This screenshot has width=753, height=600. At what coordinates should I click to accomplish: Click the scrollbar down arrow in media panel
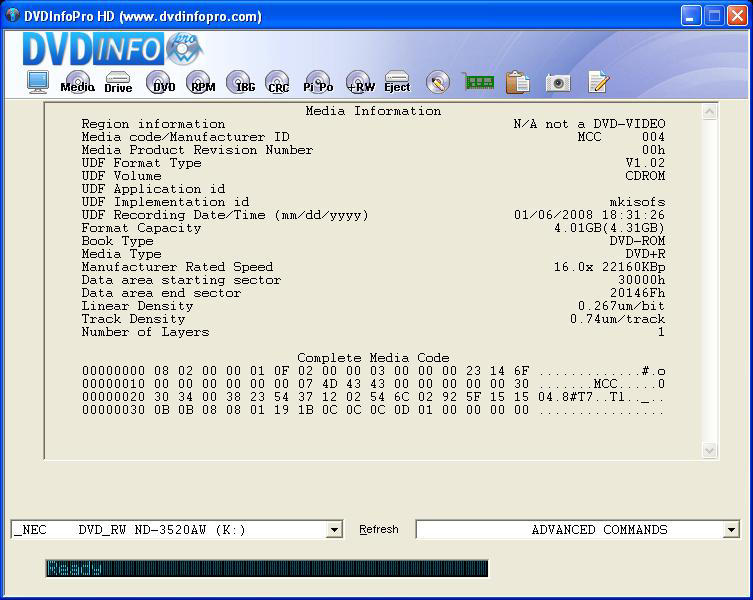709,450
